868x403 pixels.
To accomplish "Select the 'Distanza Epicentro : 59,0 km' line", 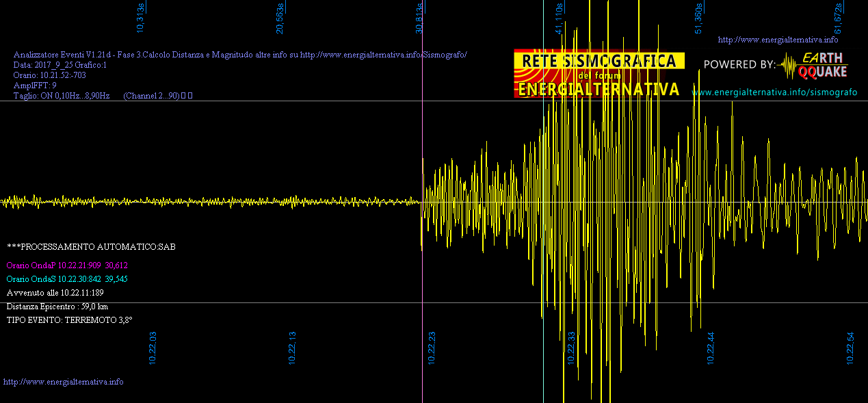I will 57,307.
